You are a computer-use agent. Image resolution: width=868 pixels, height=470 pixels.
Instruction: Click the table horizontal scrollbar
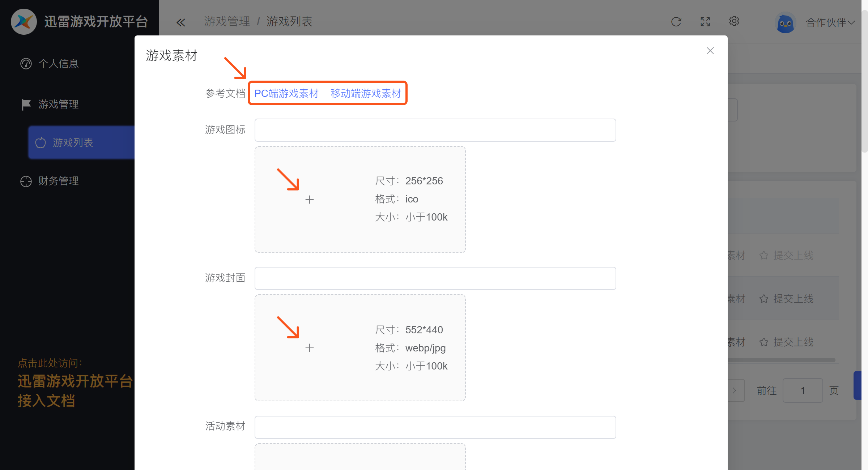[781, 360]
